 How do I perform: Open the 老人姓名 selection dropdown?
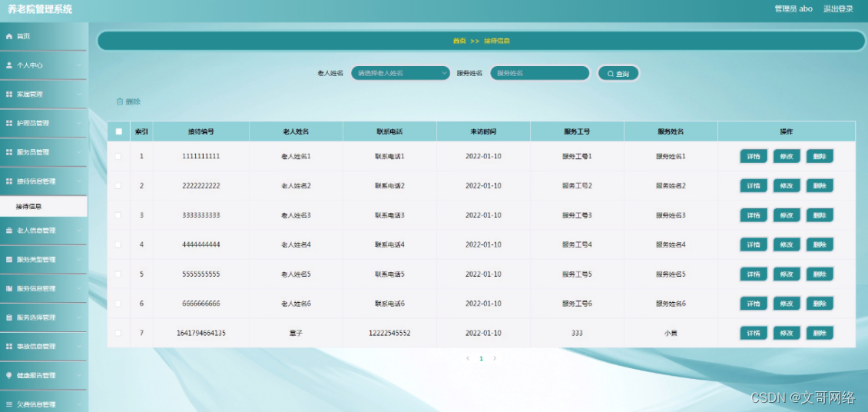pyautogui.click(x=400, y=73)
